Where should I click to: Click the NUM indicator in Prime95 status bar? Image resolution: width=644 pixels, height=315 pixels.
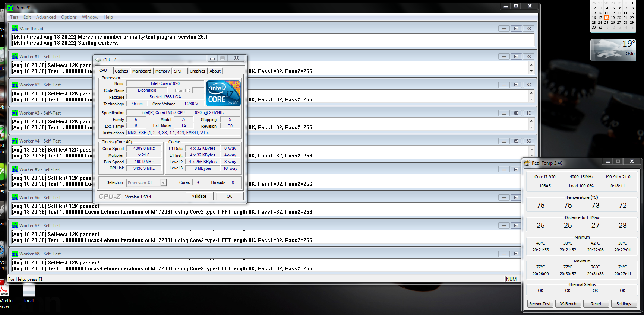click(x=511, y=279)
